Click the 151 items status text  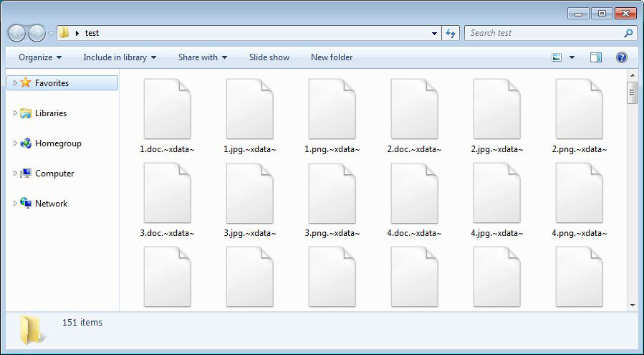click(x=82, y=323)
